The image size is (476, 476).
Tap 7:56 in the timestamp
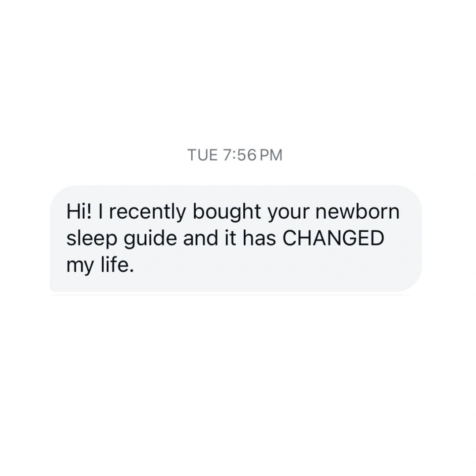pyautogui.click(x=240, y=155)
